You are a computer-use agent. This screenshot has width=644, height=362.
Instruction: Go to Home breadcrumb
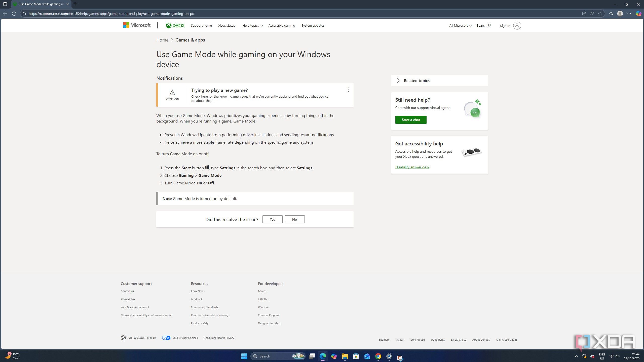[x=162, y=40]
